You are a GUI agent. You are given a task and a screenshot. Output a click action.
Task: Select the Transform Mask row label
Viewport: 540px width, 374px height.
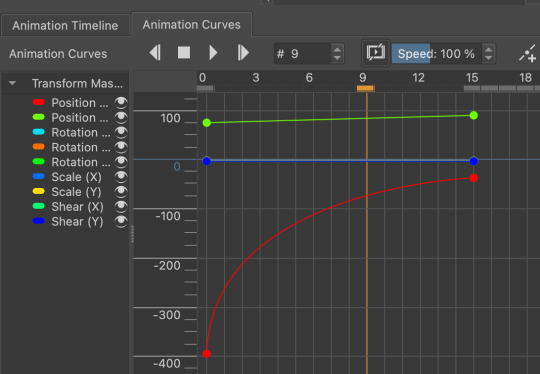coord(77,84)
